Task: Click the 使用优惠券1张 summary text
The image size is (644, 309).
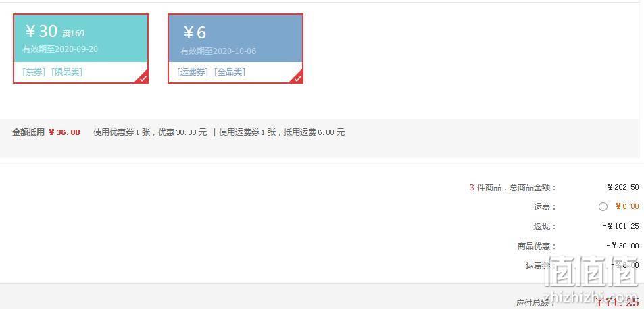Action: point(121,132)
